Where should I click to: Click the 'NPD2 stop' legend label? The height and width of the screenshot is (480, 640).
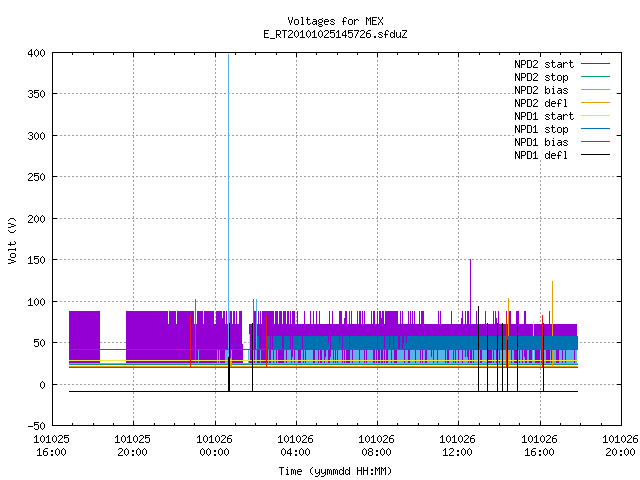coord(541,77)
